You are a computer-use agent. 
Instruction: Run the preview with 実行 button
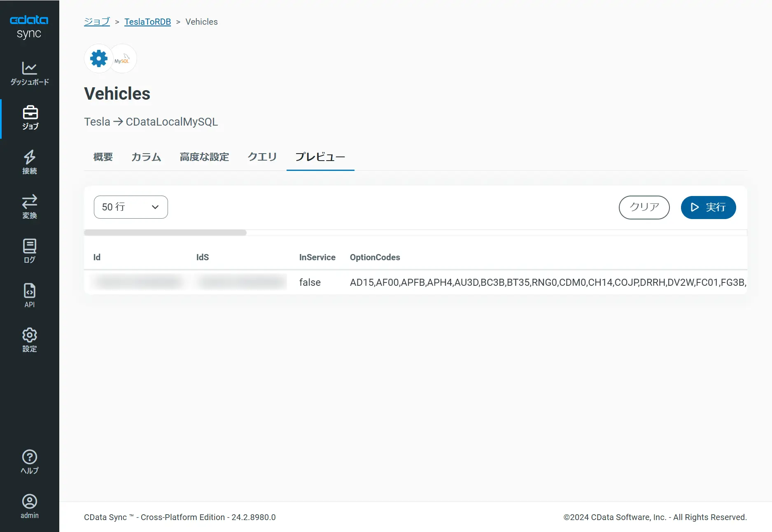(x=709, y=208)
